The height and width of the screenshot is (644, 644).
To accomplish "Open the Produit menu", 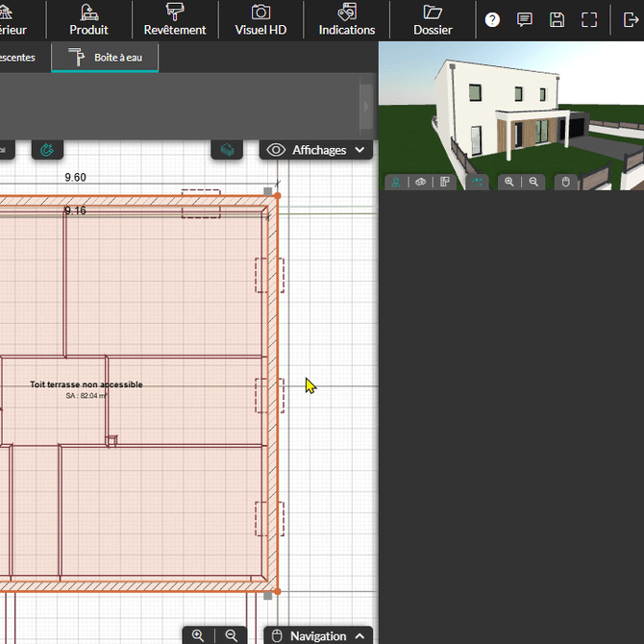I will 88,19.
